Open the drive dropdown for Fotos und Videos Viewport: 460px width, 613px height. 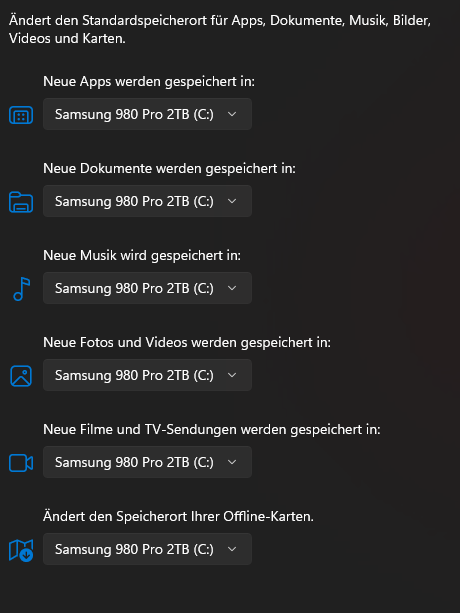[147, 375]
